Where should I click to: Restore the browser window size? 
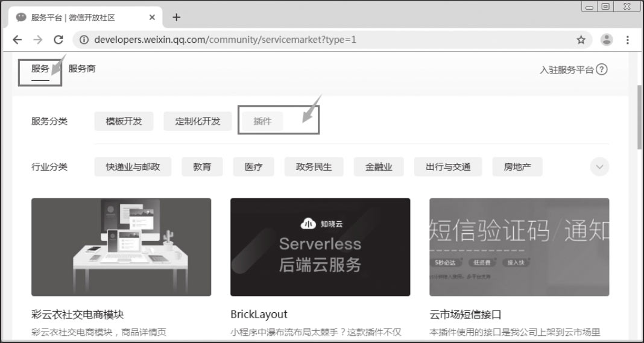[605, 6]
